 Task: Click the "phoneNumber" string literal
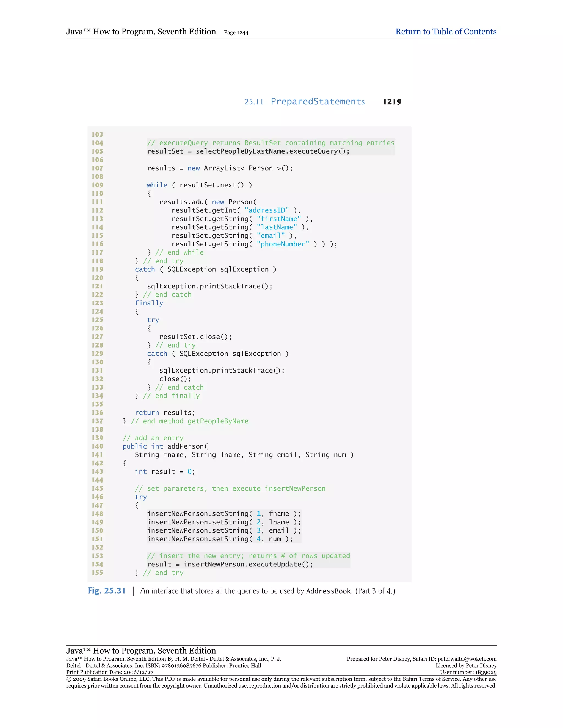283,244
